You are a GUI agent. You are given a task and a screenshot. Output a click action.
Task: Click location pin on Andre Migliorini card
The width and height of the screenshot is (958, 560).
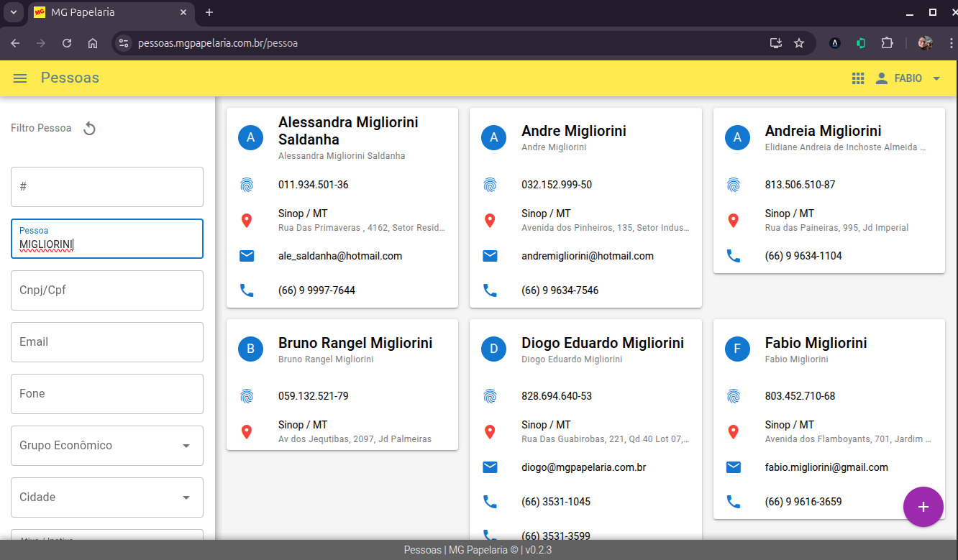490,221
